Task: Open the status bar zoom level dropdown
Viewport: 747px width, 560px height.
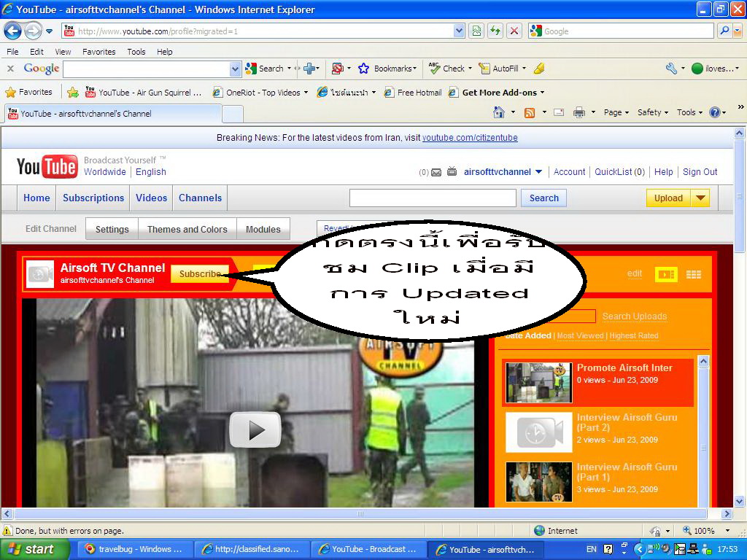Action: [727, 531]
